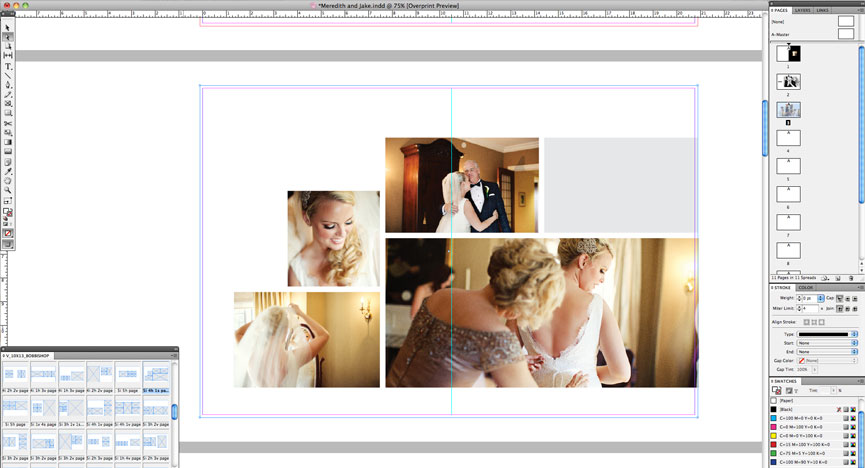Toggle the first stroke Join style button
Viewport: 865px width, 468px height.
click(839, 309)
